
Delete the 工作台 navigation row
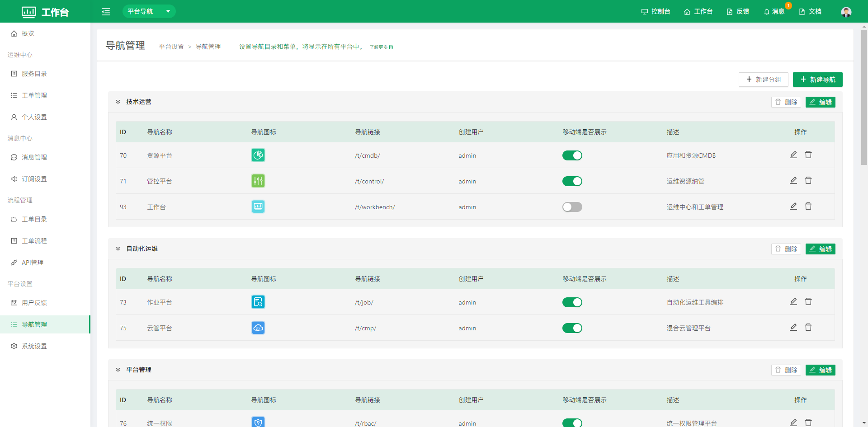pyautogui.click(x=808, y=206)
